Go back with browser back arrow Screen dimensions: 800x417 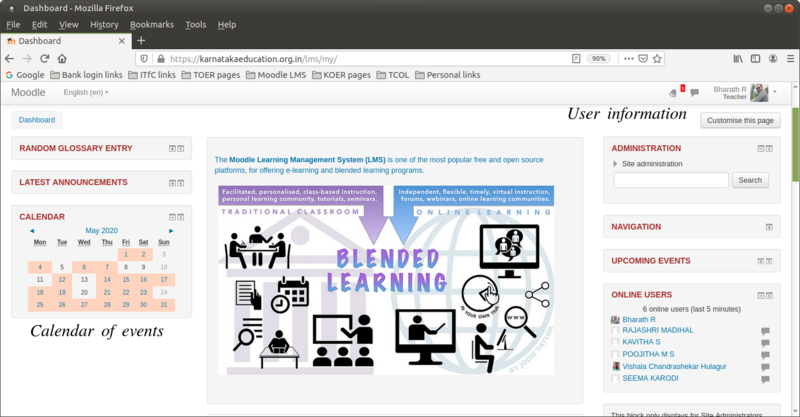pyautogui.click(x=10, y=59)
